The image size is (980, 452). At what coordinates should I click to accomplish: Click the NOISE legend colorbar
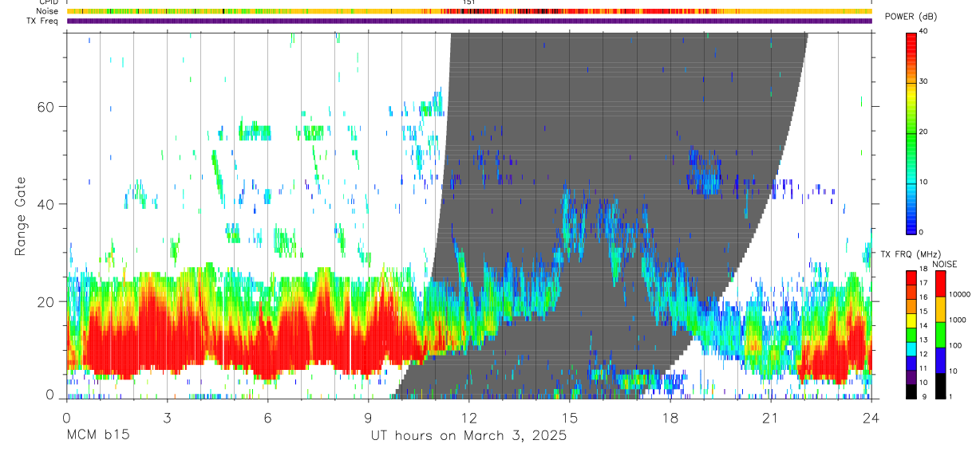pos(940,334)
